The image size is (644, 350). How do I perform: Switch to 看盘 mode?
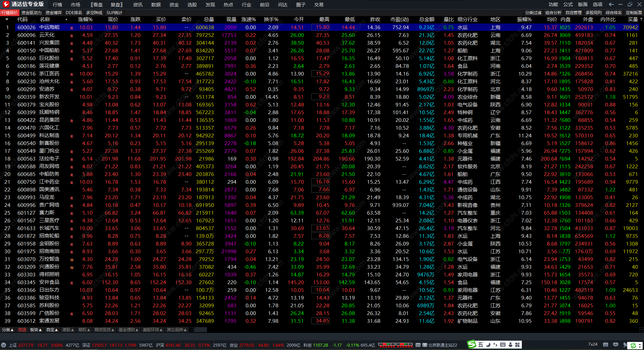click(97, 5)
